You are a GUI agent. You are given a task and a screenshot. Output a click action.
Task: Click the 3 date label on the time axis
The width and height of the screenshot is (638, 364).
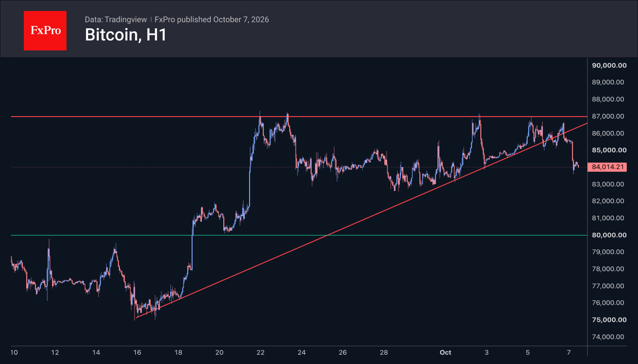(x=486, y=352)
